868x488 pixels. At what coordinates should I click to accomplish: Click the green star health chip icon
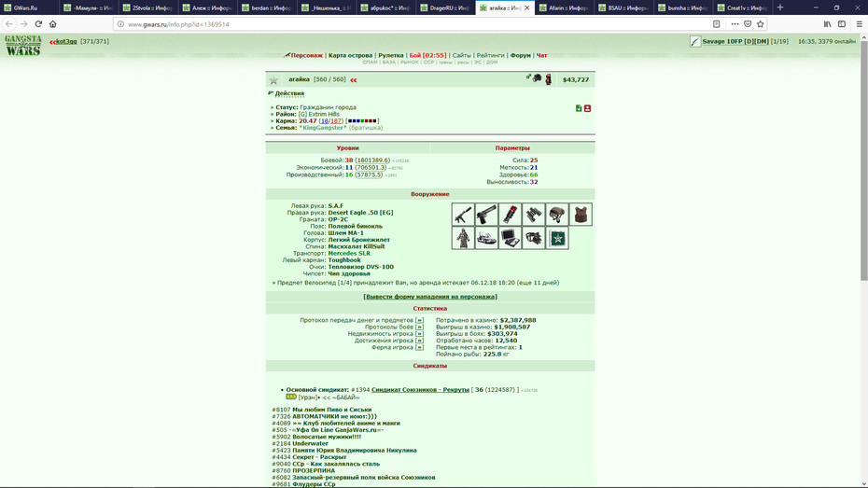(557, 238)
